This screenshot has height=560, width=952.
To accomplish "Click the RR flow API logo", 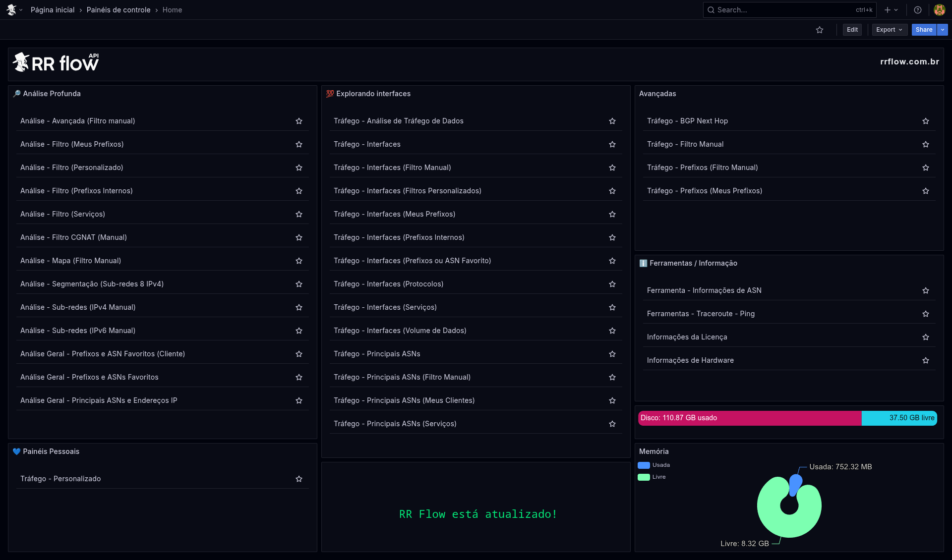I will click(x=56, y=61).
